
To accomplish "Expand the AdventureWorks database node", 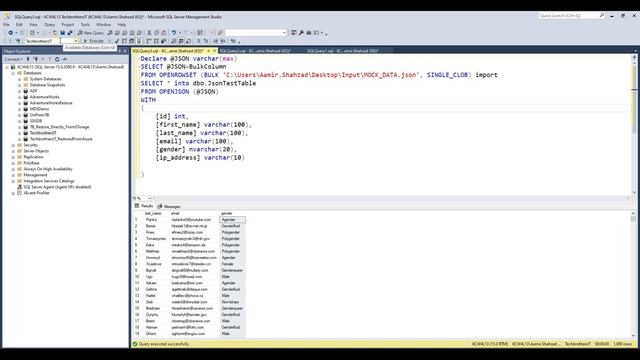I will coord(19,97).
